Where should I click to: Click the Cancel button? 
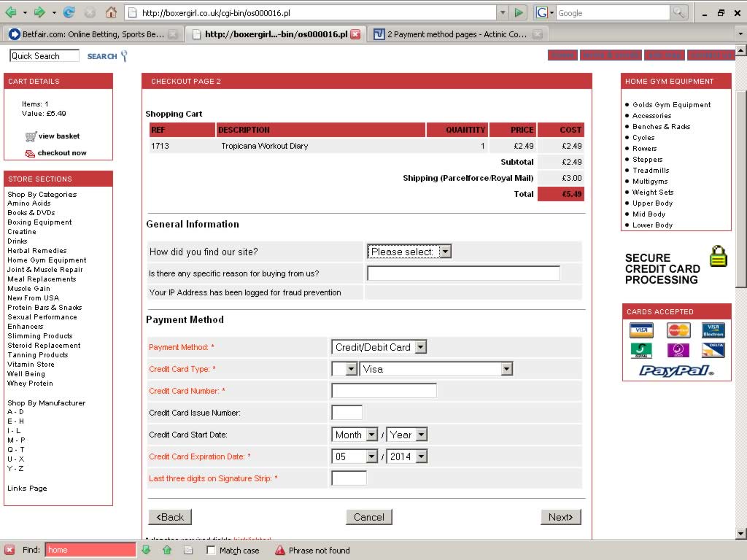click(368, 517)
